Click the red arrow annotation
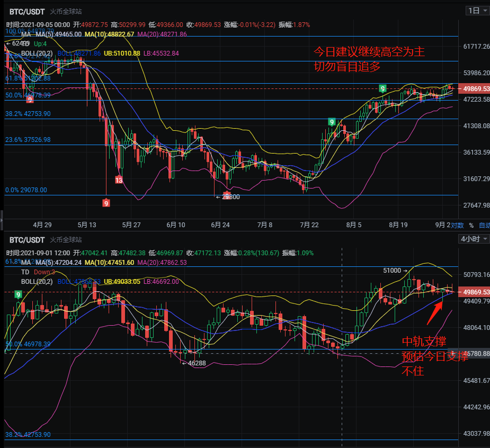Screen dimensions: 490x448 coord(435,313)
